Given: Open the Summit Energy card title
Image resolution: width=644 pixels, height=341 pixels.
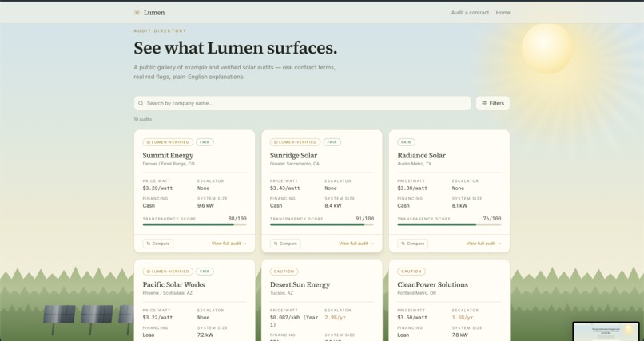Looking at the screenshot, I should (x=168, y=155).
